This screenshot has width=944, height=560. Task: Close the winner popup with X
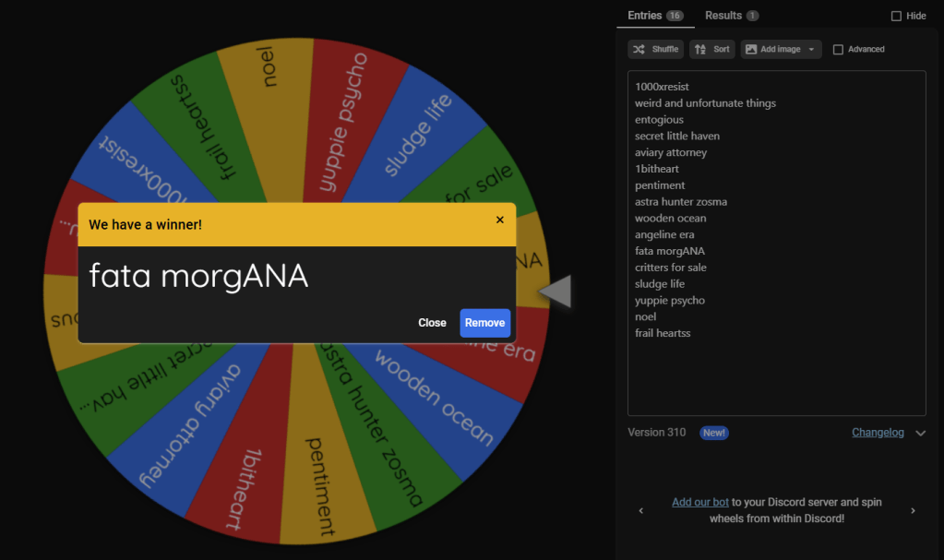point(500,220)
